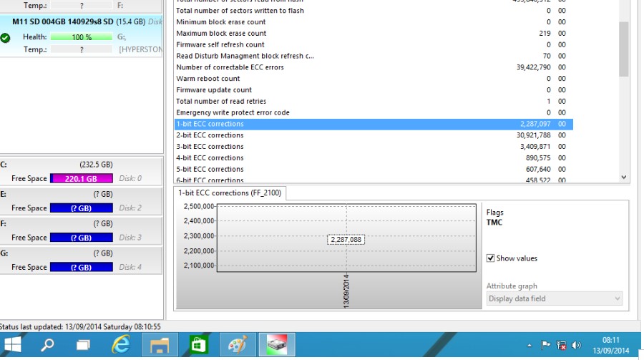Screen dimensions: 644x360
Task: Show hidden system tray icons
Action: click(x=530, y=346)
